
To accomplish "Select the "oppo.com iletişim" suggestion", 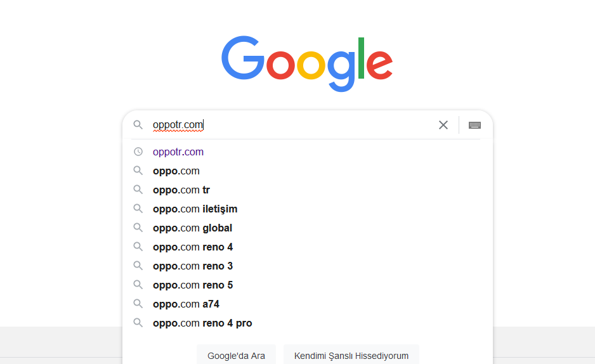I will tap(195, 209).
